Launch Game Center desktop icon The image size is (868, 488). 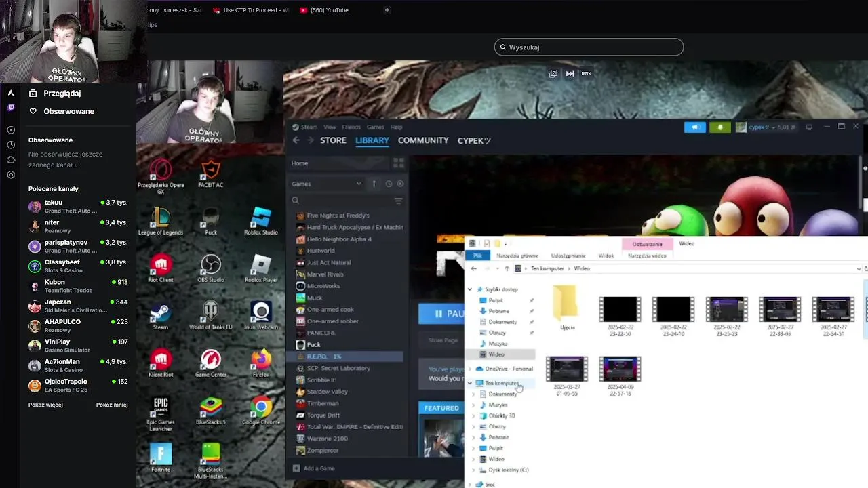pyautogui.click(x=211, y=364)
